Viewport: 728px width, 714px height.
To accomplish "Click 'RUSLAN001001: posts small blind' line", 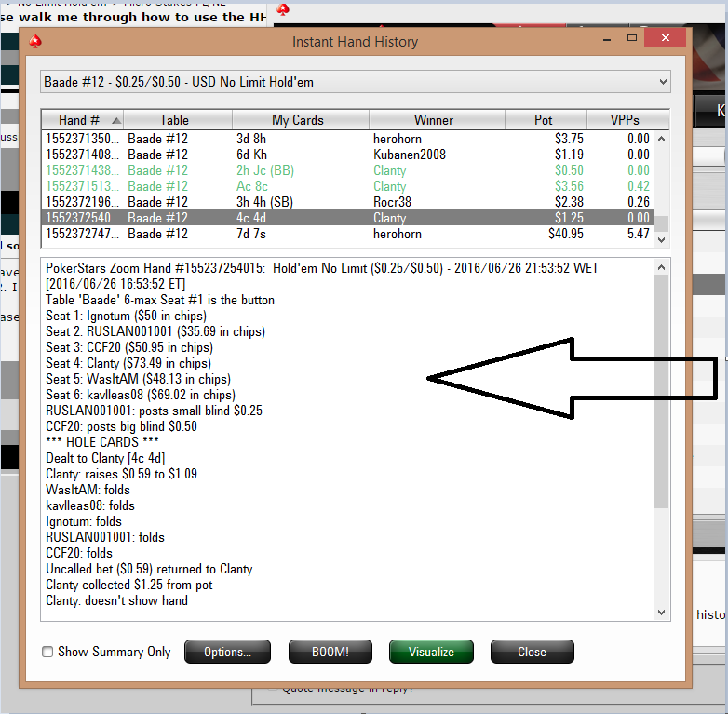I will coord(155,411).
